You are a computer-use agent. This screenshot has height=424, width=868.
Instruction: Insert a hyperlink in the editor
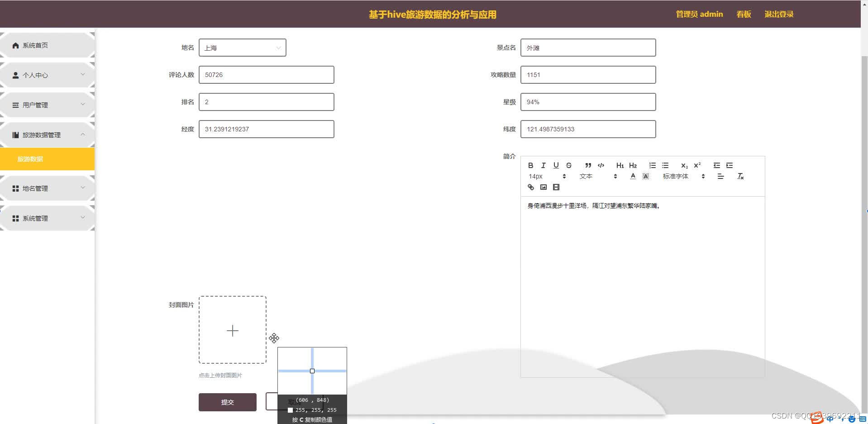pyautogui.click(x=531, y=187)
